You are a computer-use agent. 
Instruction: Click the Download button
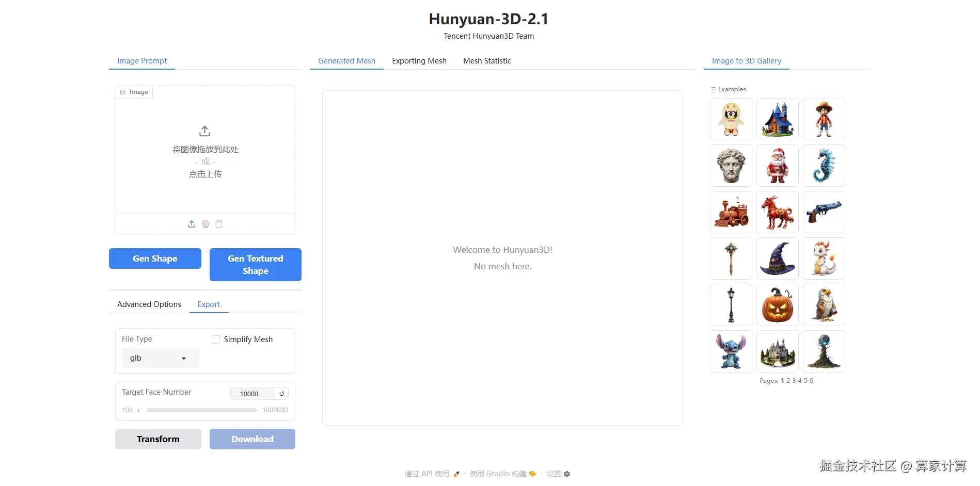point(252,439)
